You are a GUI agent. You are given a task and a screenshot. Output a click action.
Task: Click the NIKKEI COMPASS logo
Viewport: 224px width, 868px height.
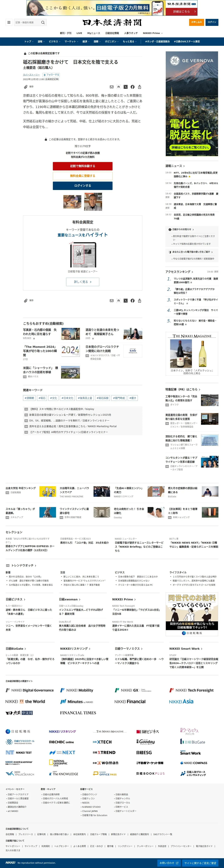[x=194, y=763]
